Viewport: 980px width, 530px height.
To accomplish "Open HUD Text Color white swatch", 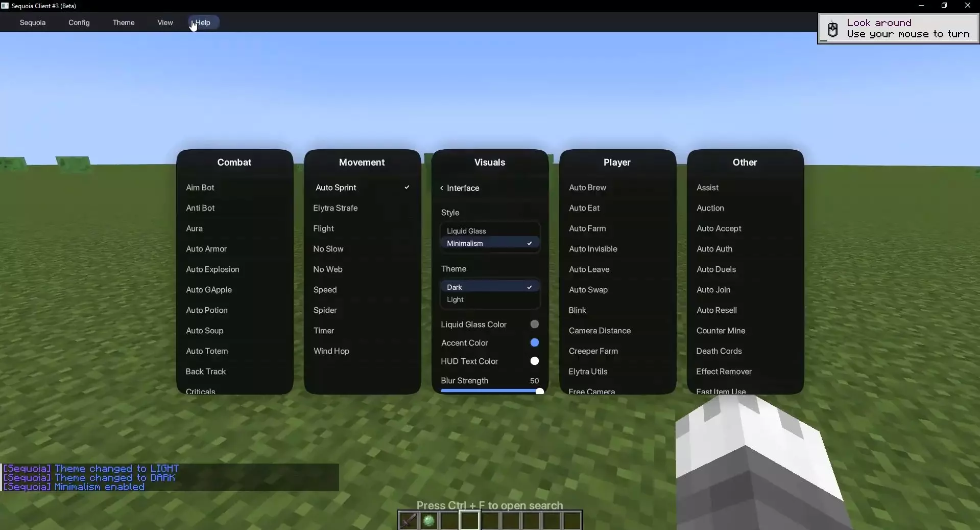I will (x=535, y=361).
